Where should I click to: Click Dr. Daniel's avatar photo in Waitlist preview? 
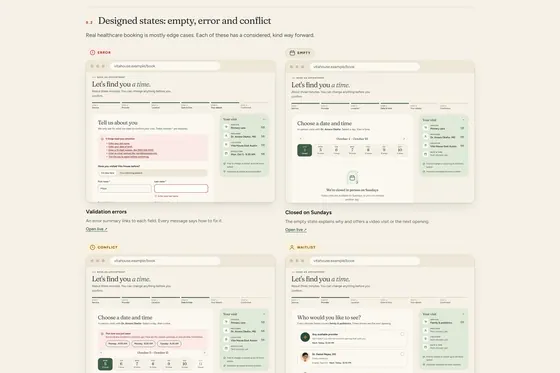click(305, 357)
